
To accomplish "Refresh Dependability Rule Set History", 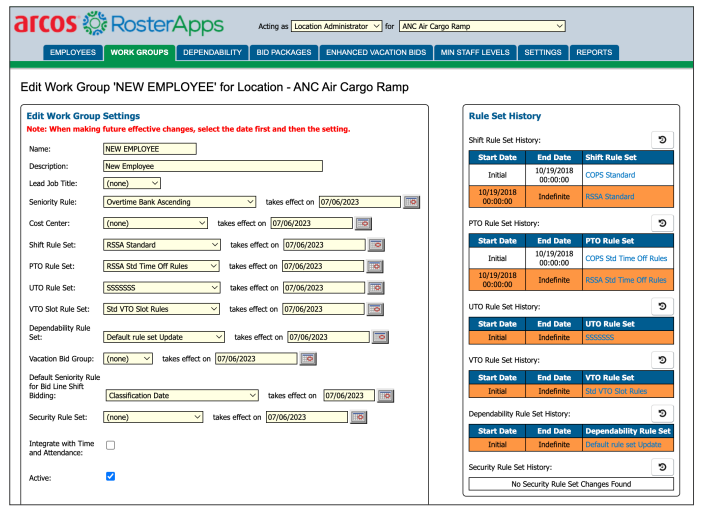I will tap(662, 413).
